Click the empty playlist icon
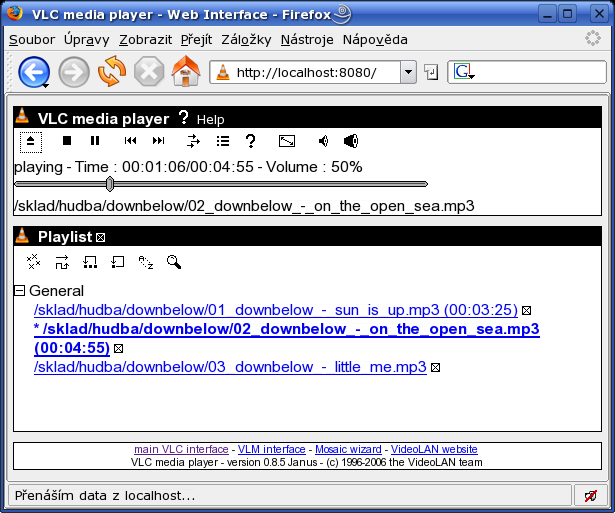 tap(34, 262)
